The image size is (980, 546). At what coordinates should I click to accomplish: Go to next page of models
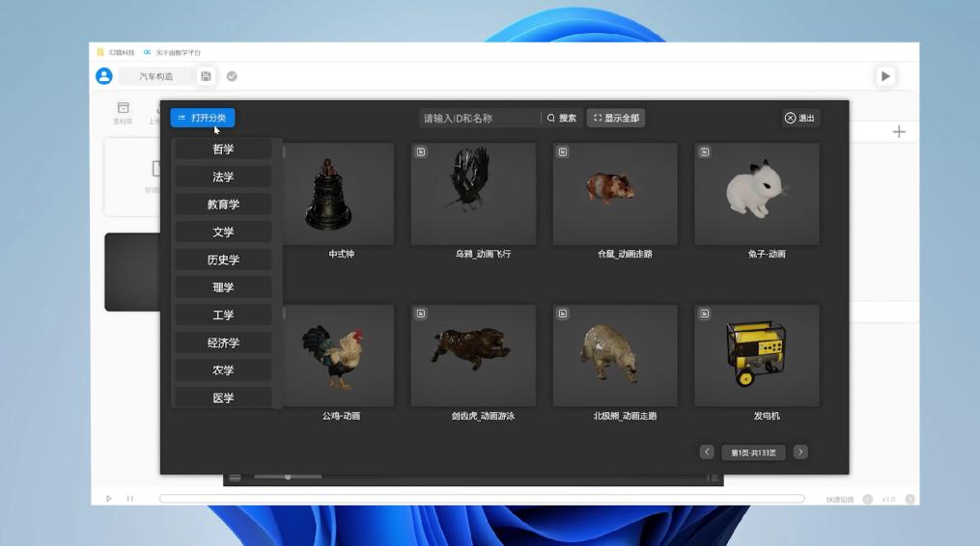(800, 451)
